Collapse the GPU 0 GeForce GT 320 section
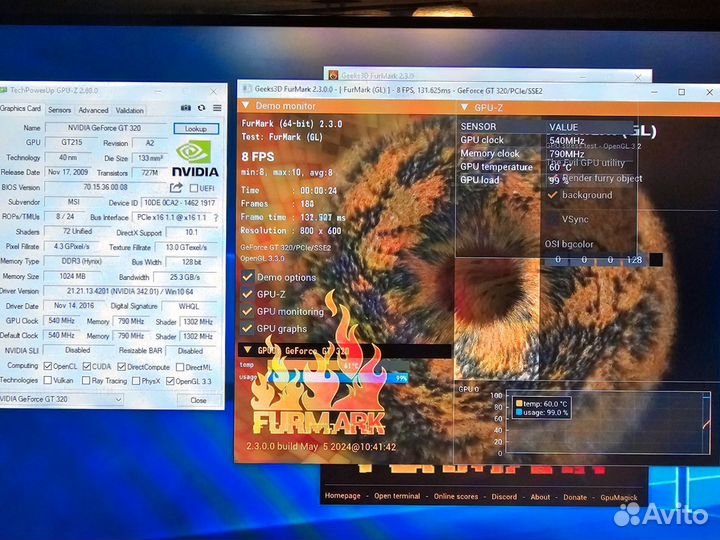Screen dimensions: 720x540 (x=248, y=350)
